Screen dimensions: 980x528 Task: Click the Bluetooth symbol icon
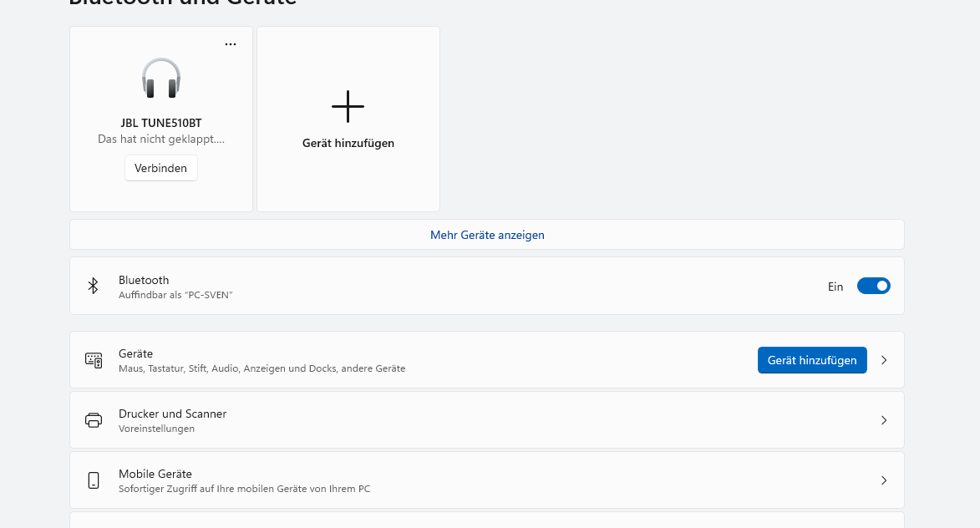click(93, 286)
